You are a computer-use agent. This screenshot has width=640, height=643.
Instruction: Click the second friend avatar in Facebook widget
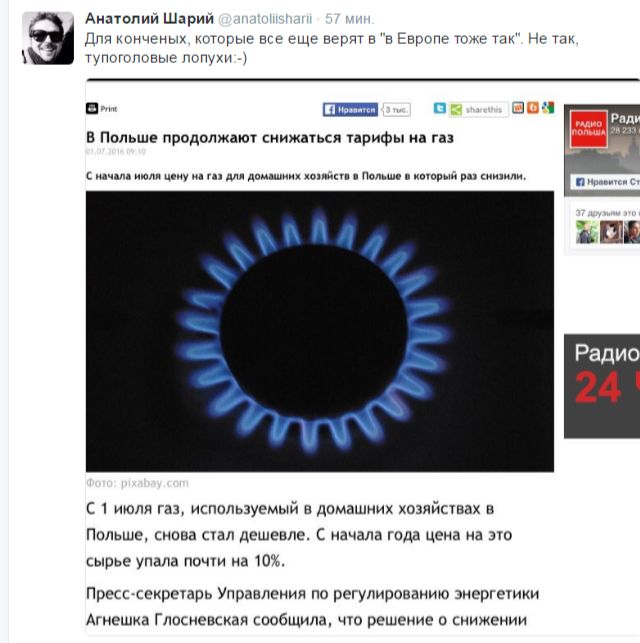(611, 232)
